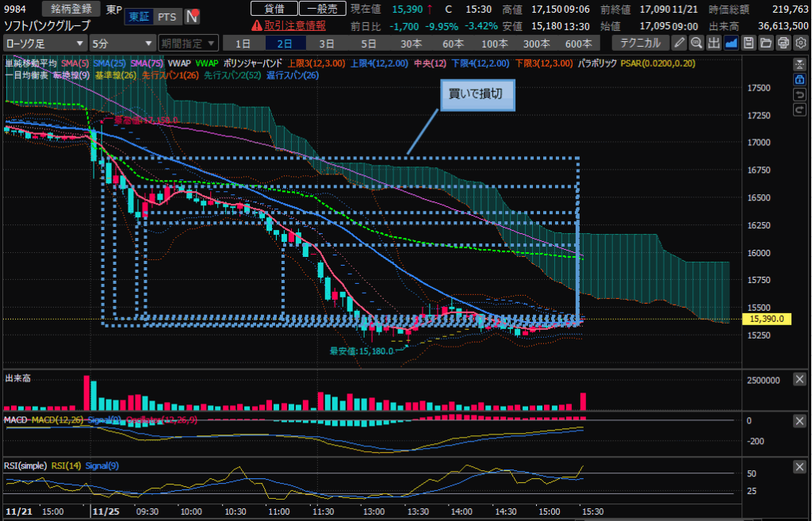The height and width of the screenshot is (521, 812).
Task: Select the 3日 range tab
Action: pyautogui.click(x=326, y=43)
